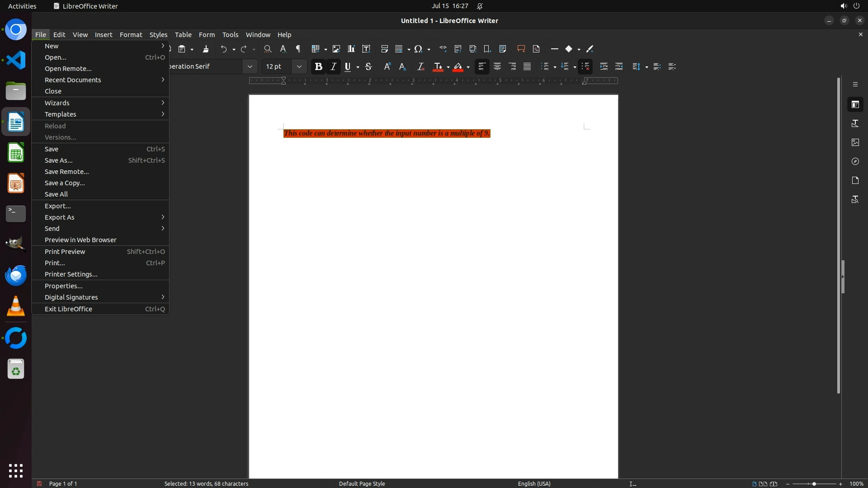Screen dimensions: 868x488
Task: Open Files from the Ubuntu dock
Action: pos(16,91)
